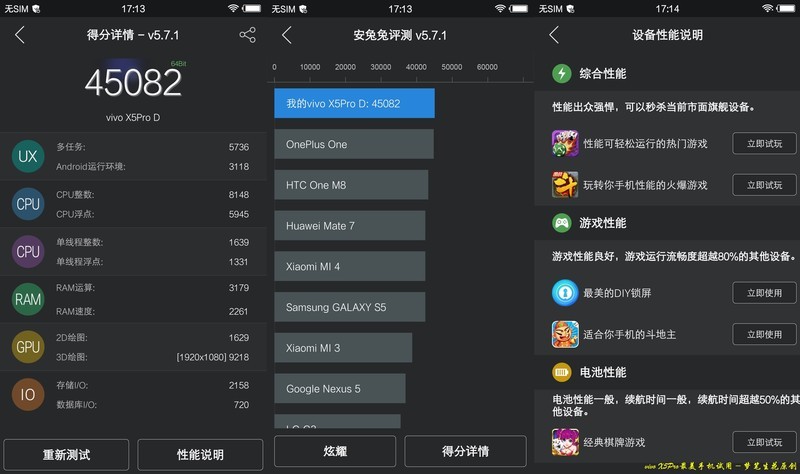Tap the 多任务 score 5736

click(239, 147)
